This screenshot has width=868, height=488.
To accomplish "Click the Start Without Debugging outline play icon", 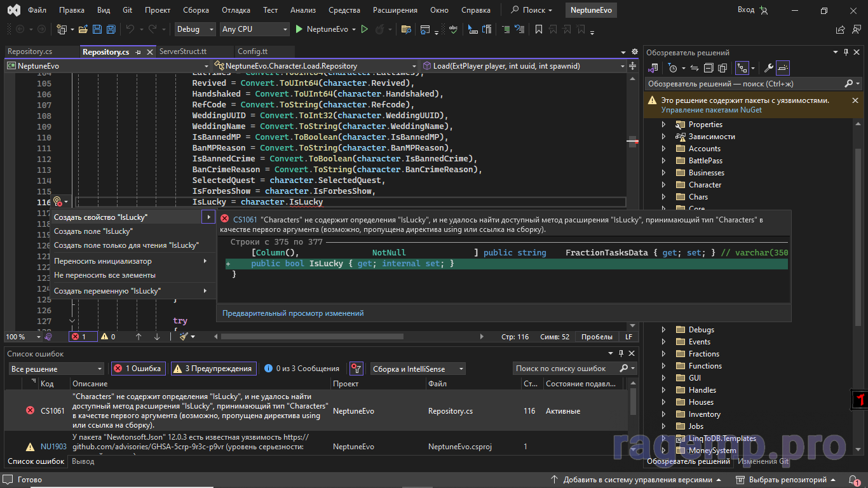I will click(x=365, y=29).
